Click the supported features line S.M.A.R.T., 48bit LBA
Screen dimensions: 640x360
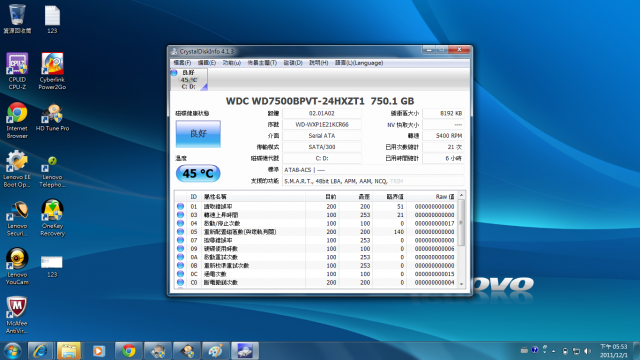coord(373,181)
